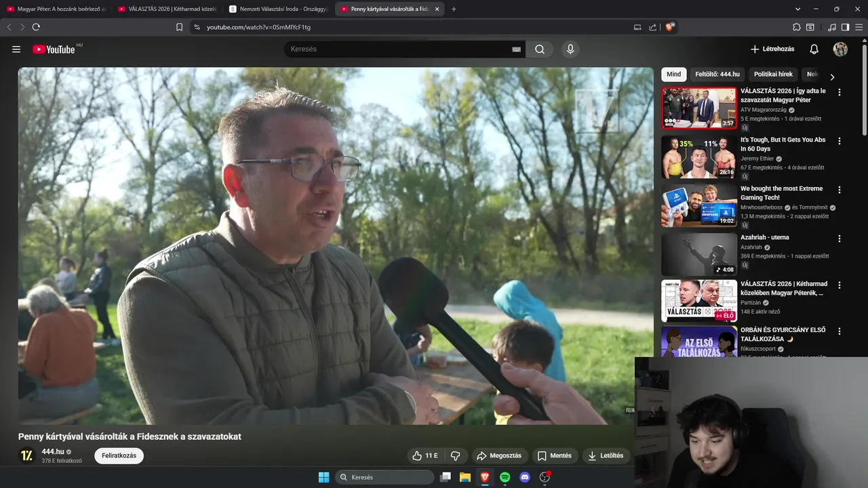The height and width of the screenshot is (488, 868).
Task: Click the Megosztás share button
Action: (x=498, y=455)
